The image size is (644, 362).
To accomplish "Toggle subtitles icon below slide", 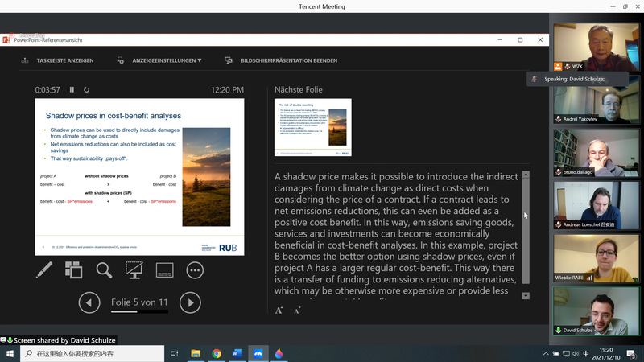I will tap(165, 270).
